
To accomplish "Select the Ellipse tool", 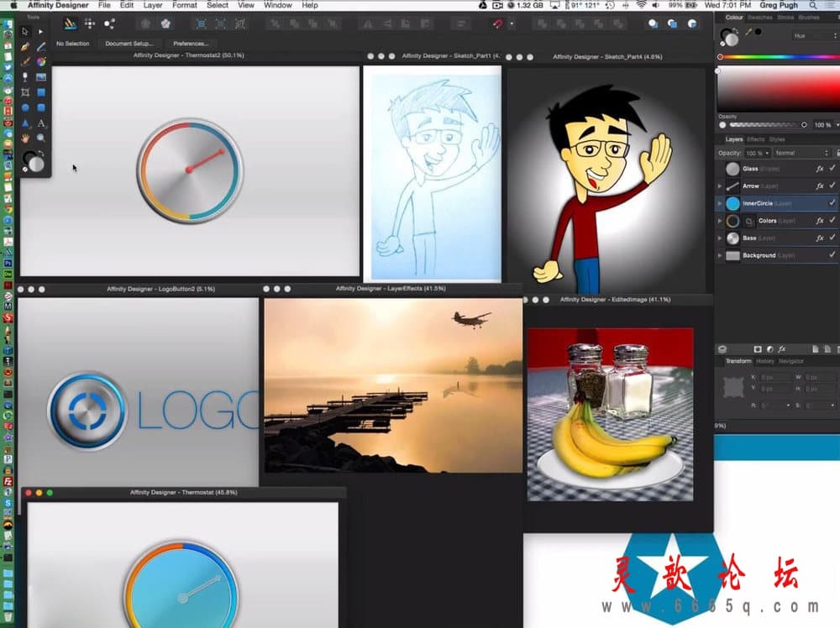I will 24,107.
